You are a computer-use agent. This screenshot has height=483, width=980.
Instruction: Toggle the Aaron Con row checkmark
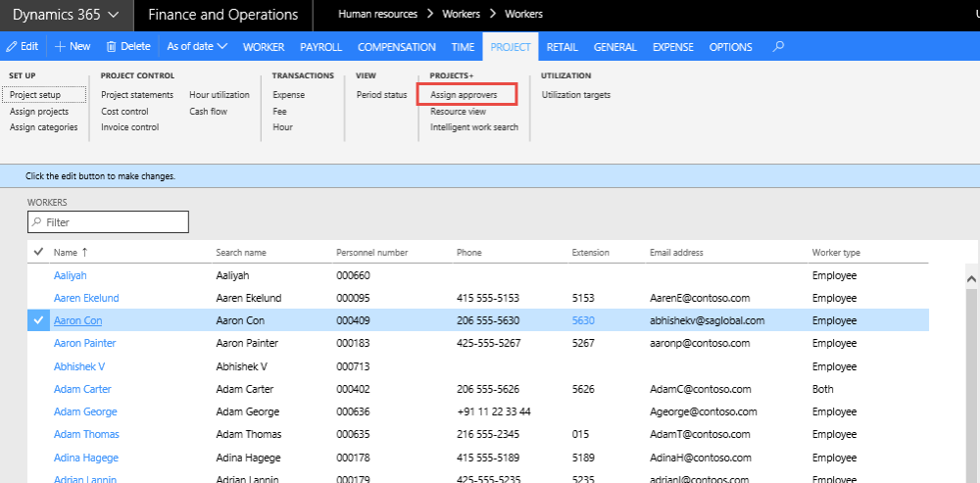tap(38, 320)
